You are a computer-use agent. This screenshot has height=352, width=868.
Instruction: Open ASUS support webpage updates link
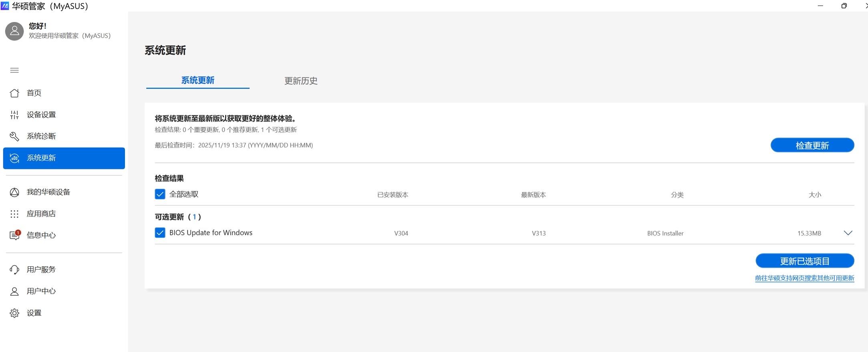[804, 278]
